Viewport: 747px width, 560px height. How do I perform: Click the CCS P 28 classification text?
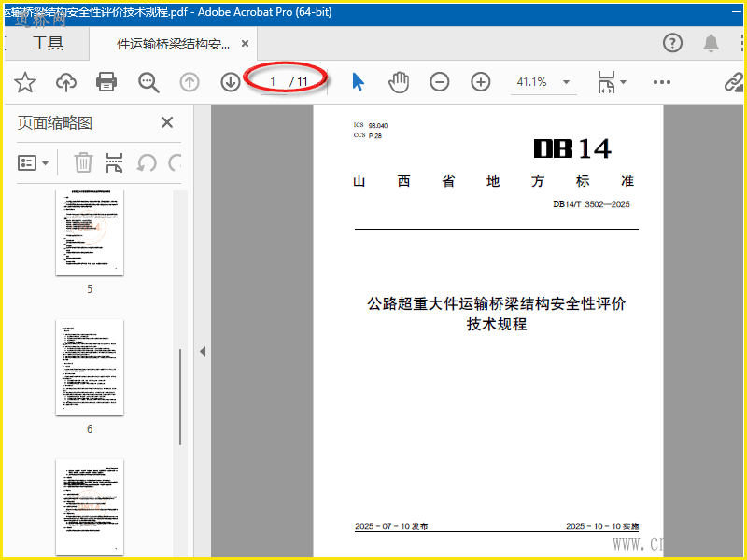click(368, 135)
